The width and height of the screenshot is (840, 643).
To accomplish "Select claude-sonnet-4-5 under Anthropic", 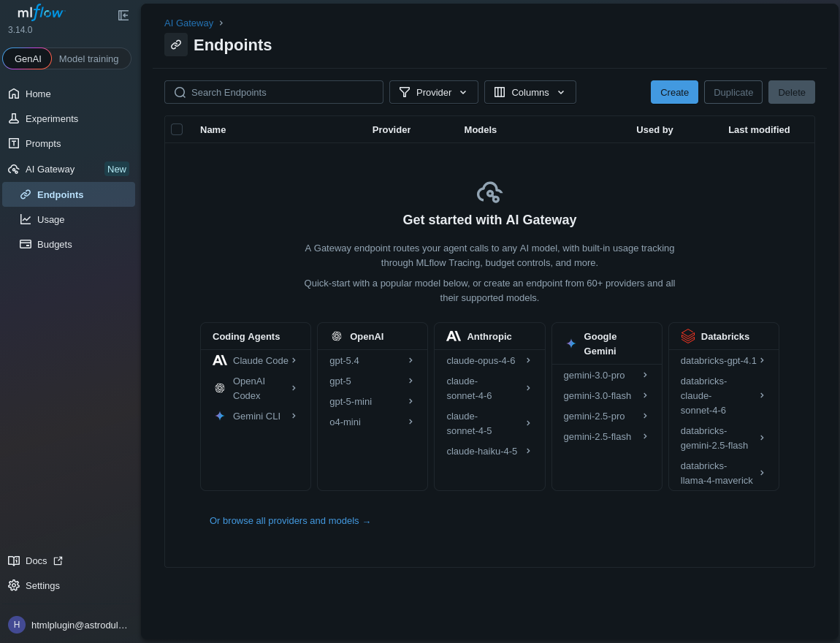I will coord(489,423).
